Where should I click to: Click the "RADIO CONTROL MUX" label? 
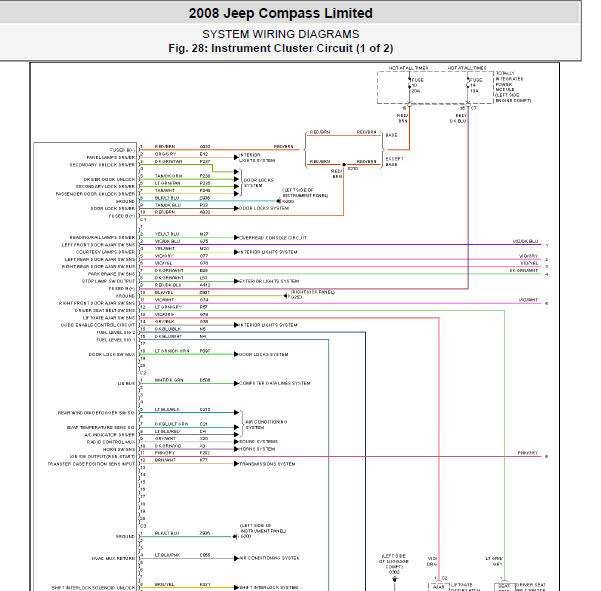[x=111, y=442]
